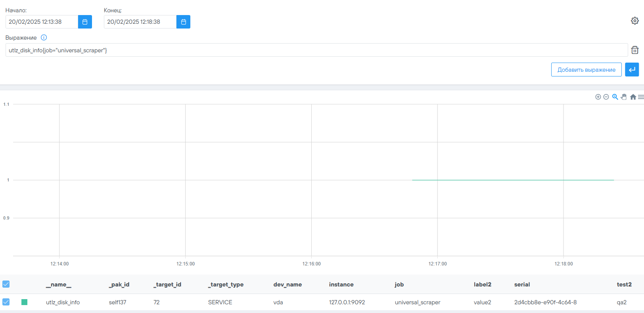644x313 pixels.
Task: Delete the expression with the trash icon
Action: 634,50
